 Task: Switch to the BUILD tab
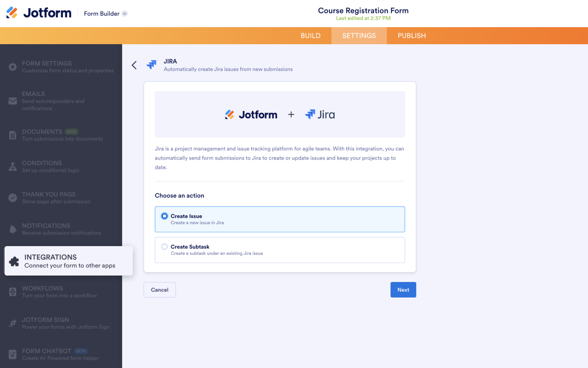[311, 35]
